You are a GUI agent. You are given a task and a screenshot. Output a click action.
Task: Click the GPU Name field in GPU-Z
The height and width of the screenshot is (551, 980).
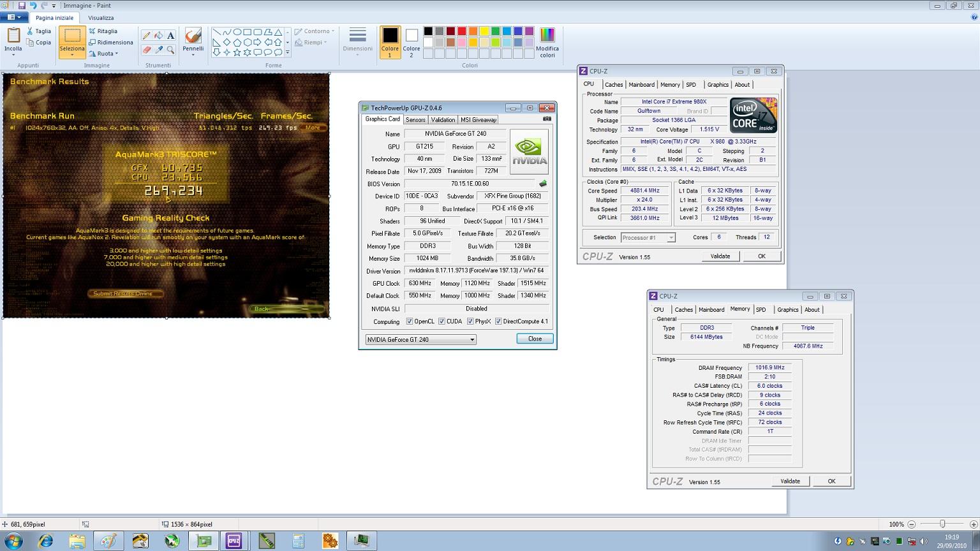click(456, 134)
